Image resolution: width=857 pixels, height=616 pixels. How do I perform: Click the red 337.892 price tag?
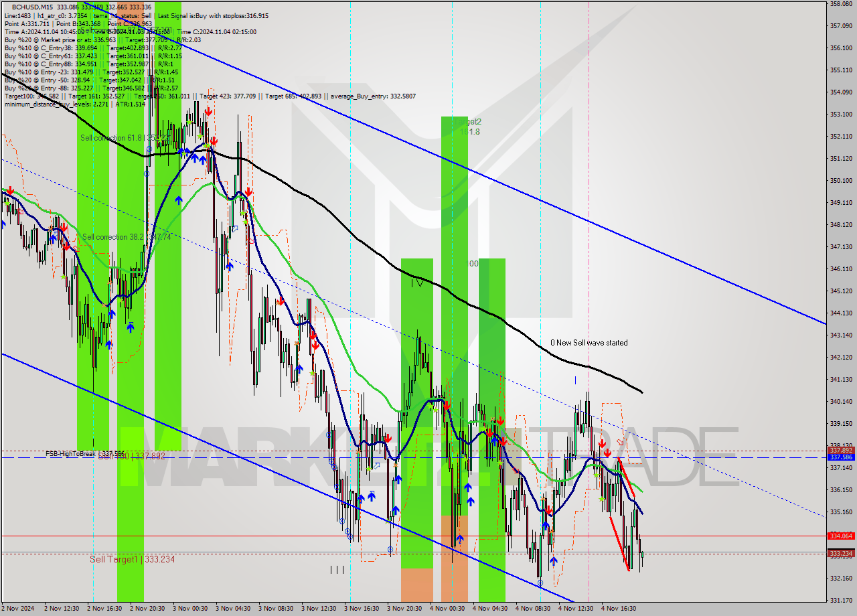(x=841, y=451)
